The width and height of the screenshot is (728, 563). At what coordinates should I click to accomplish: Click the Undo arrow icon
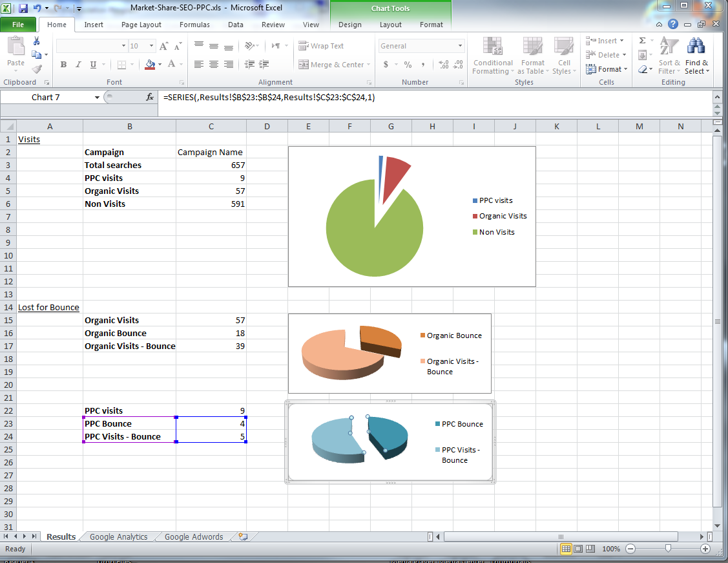(x=37, y=8)
